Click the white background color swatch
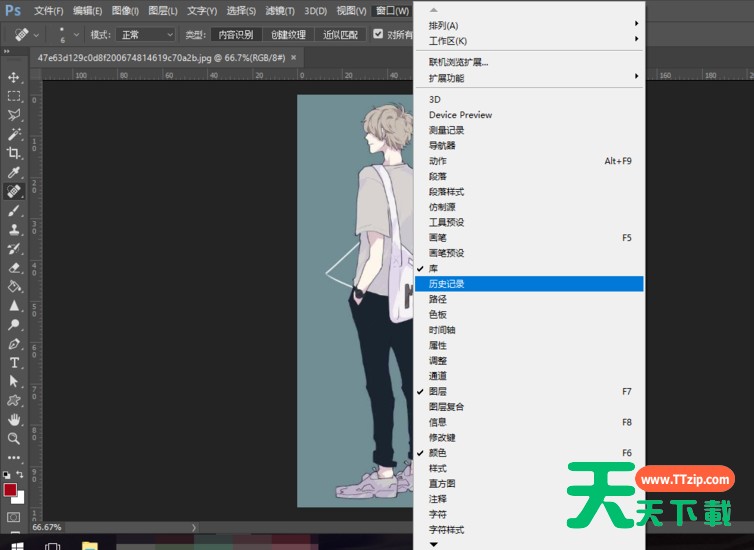 [x=19, y=498]
